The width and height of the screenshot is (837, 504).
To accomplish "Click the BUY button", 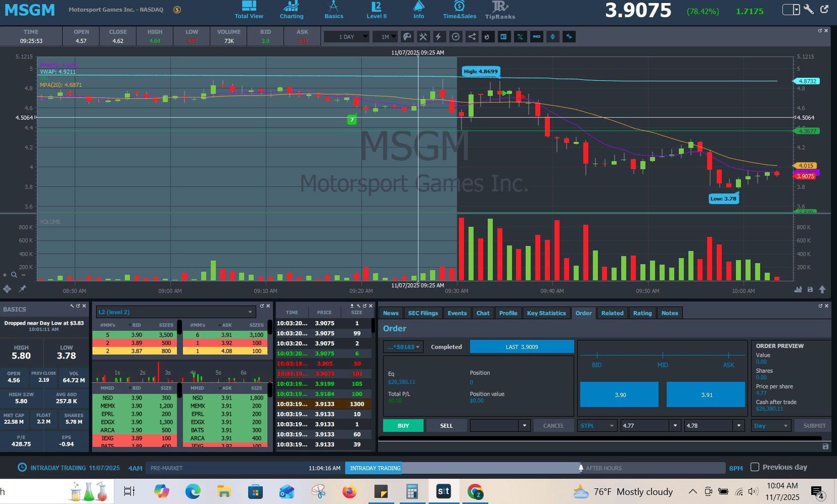I will click(x=403, y=426).
